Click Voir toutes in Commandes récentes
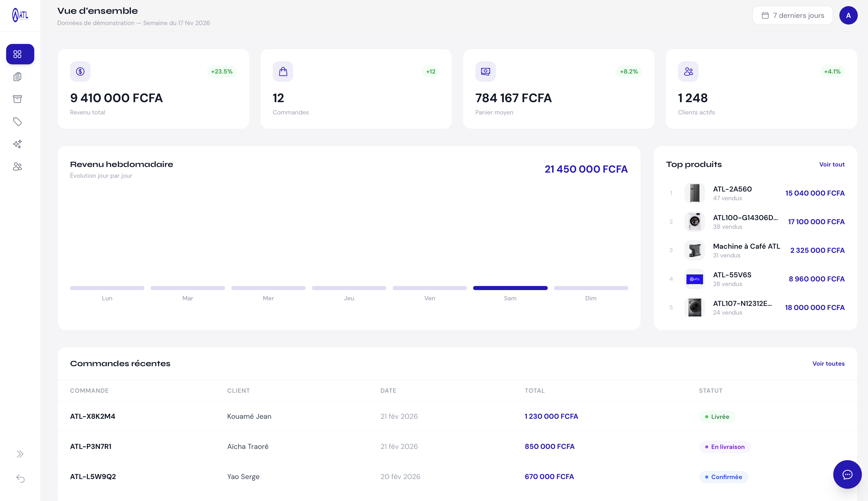868x501 pixels. pyautogui.click(x=828, y=364)
